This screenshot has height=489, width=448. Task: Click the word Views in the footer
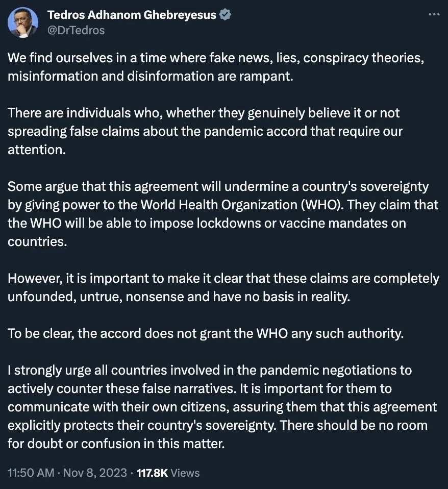(x=185, y=473)
